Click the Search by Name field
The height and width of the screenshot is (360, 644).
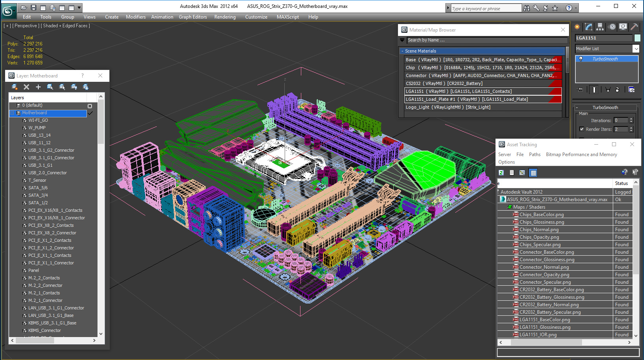(487, 40)
